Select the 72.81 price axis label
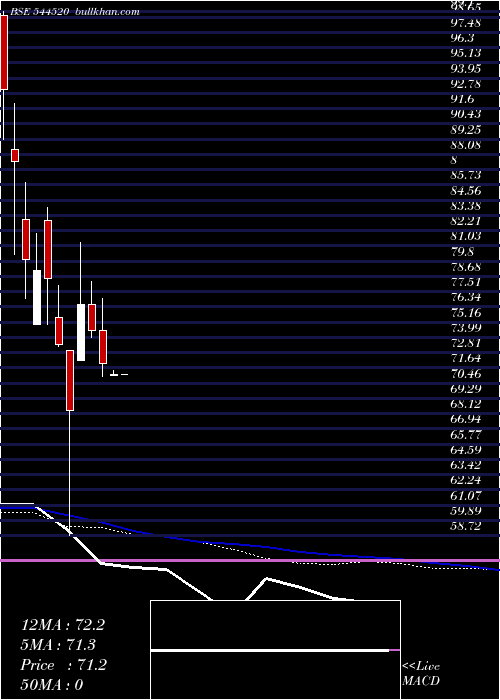Screen dimensions: 500x700 466,343
